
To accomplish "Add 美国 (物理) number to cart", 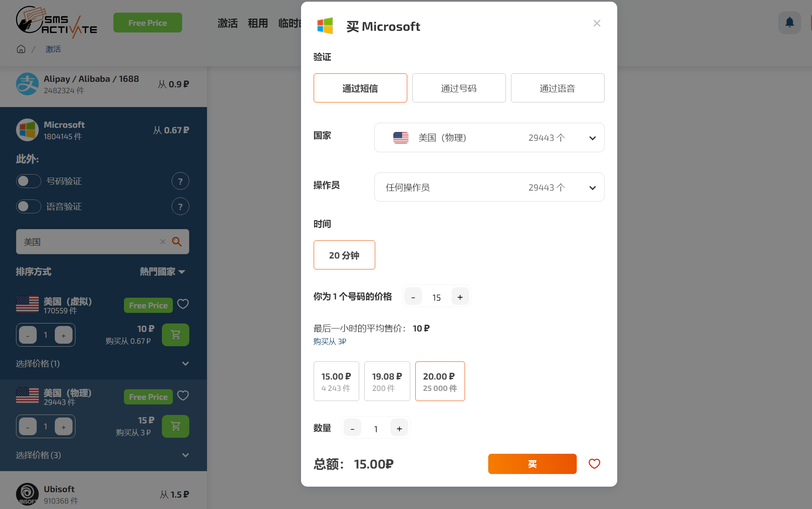I will tap(175, 426).
